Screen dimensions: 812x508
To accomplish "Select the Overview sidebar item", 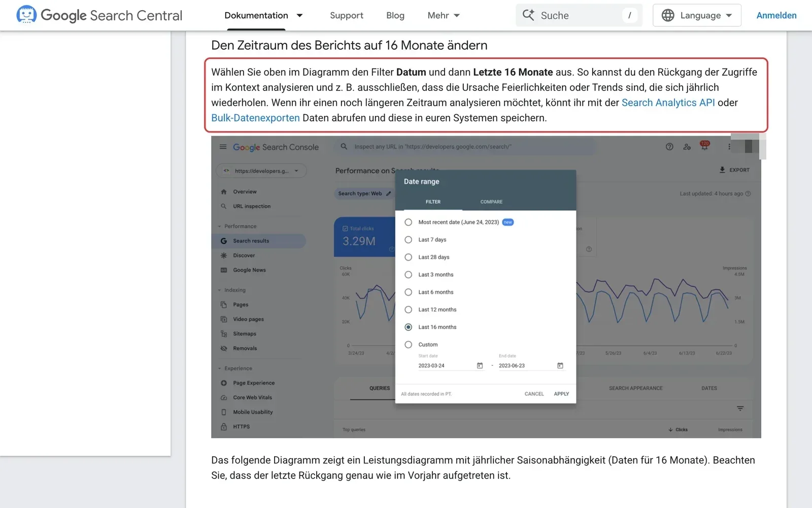I will [x=245, y=192].
